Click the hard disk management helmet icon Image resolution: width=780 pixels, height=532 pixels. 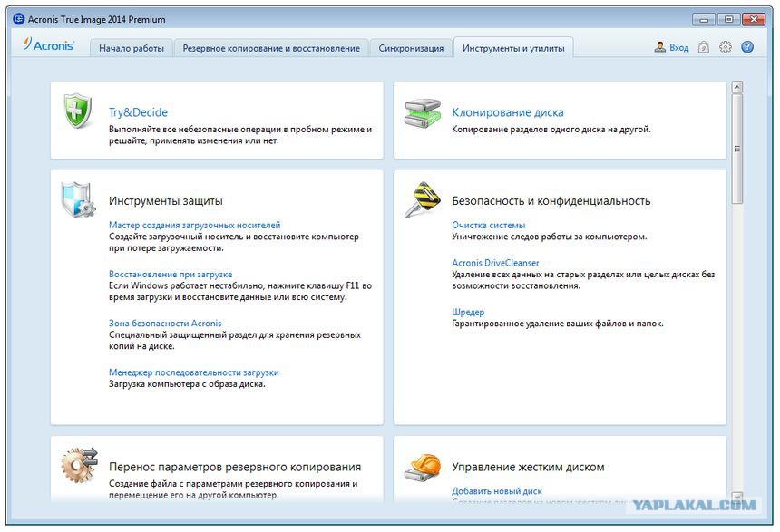pos(423,468)
